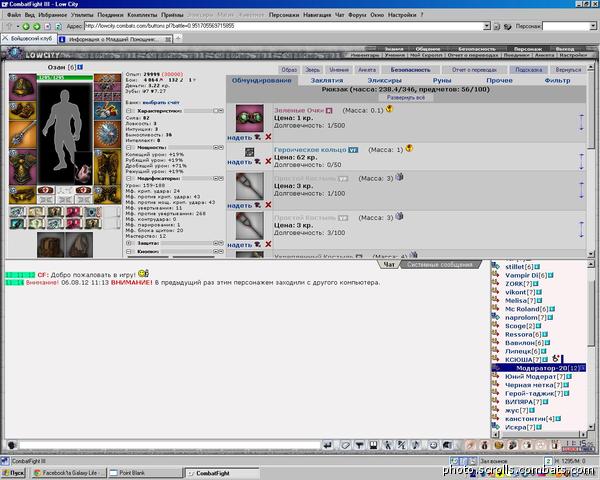Click reorder arrows for Героическое кольцо

click(581, 161)
